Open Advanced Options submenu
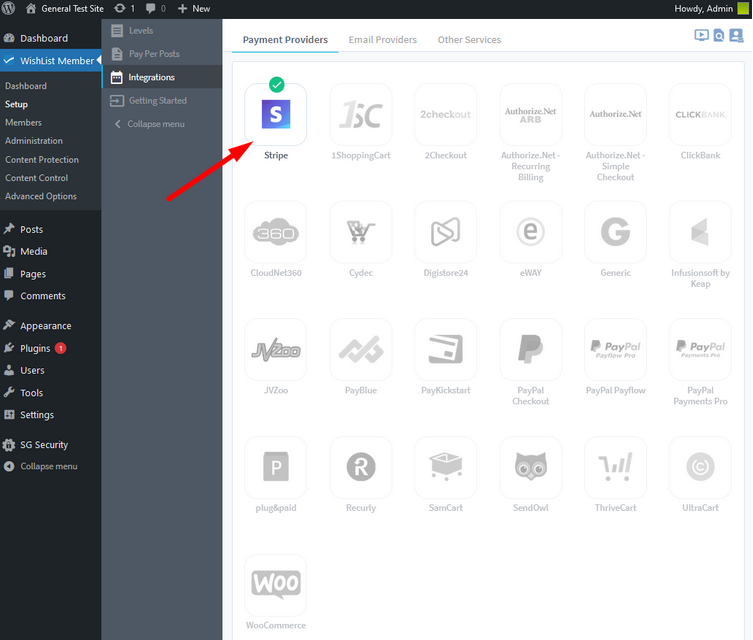Screen dimensions: 753x640 [41, 196]
